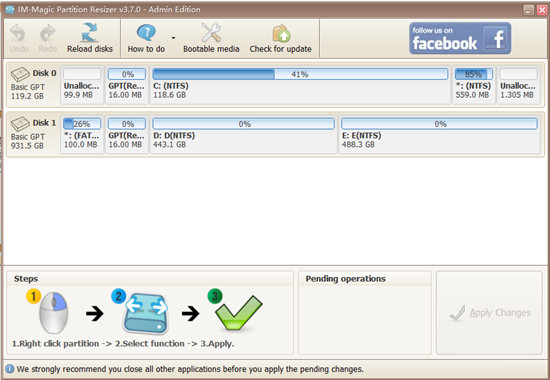
Task: Select the 1.305 MB unallocated space on Disk 0
Action: pos(518,85)
